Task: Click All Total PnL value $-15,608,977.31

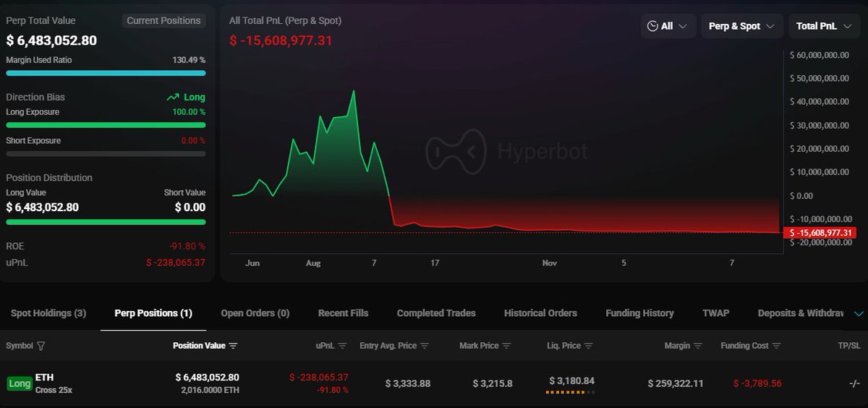Action: [281, 41]
